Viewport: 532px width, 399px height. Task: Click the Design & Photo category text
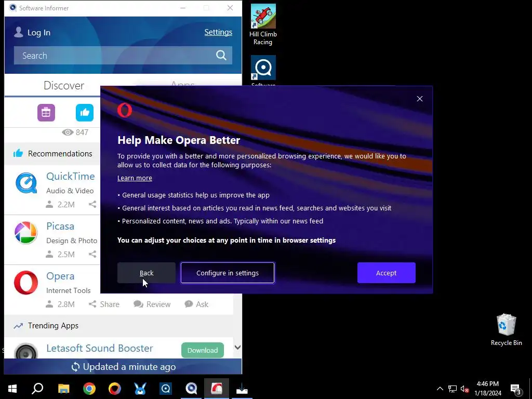[72, 241]
